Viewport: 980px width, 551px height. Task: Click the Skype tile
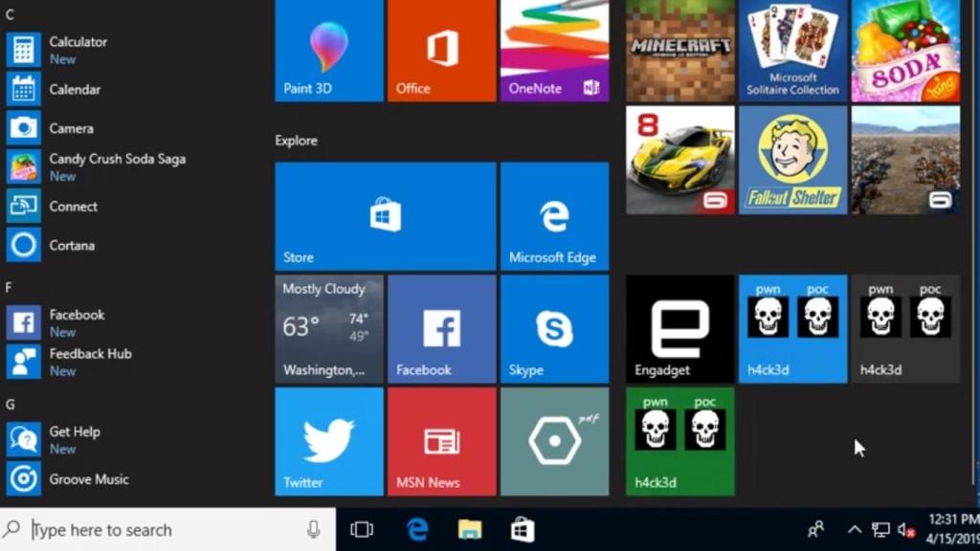click(x=554, y=329)
